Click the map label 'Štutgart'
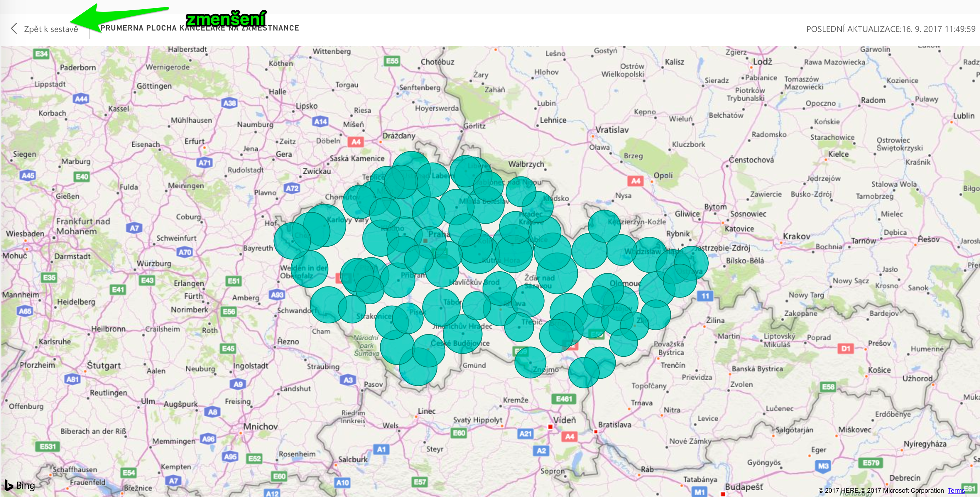This screenshot has width=980, height=497. click(104, 365)
